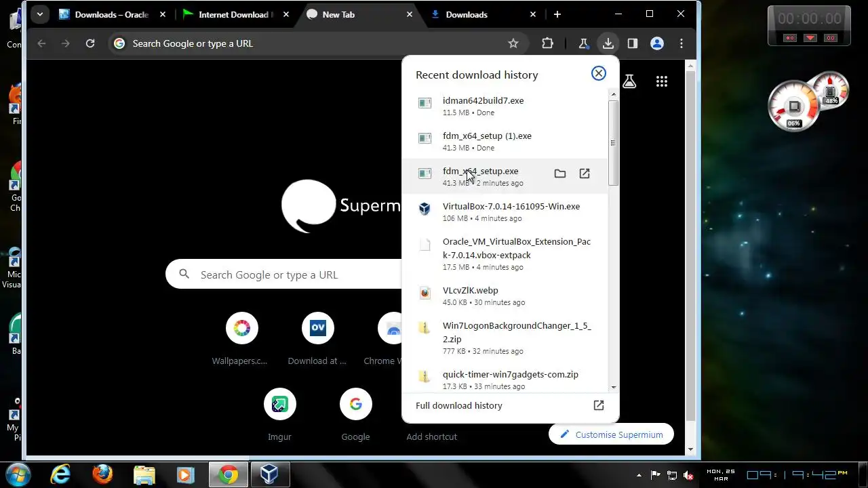This screenshot has height=488, width=868.
Task: Open a new tab with plus button
Action: click(557, 14)
